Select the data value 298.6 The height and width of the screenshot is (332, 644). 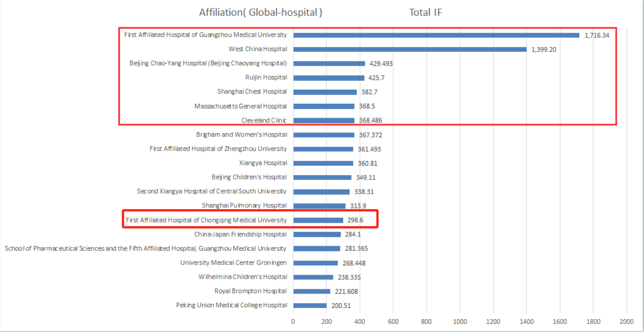pyautogui.click(x=356, y=220)
